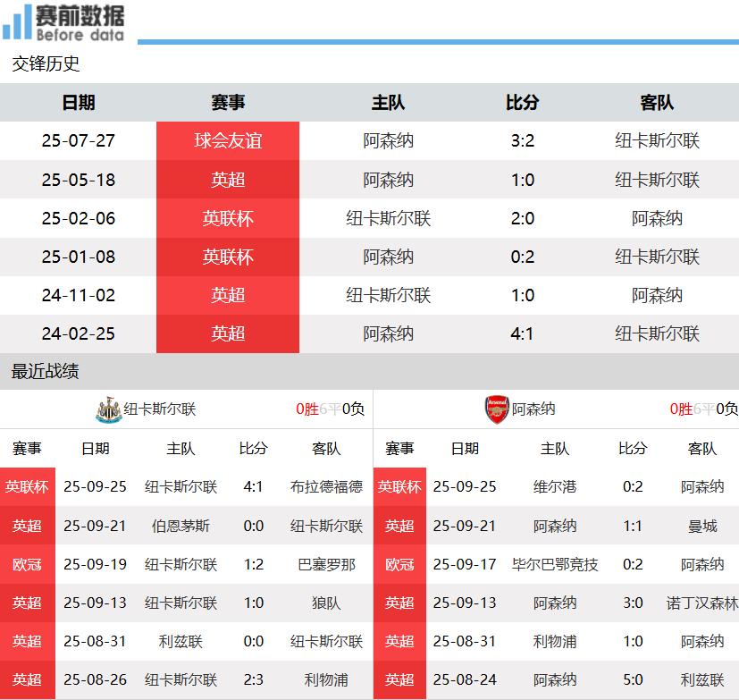The image size is (739, 700).
Task: Click the 纽卡斯尔联 title beside its crest
Action: pos(160,409)
